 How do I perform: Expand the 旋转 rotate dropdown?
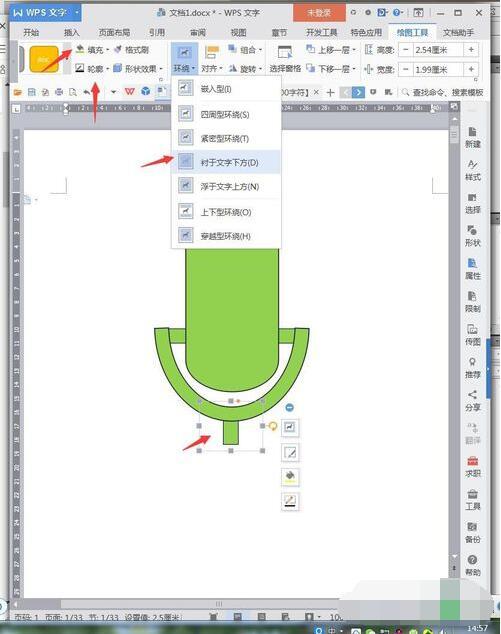[x=246, y=69]
